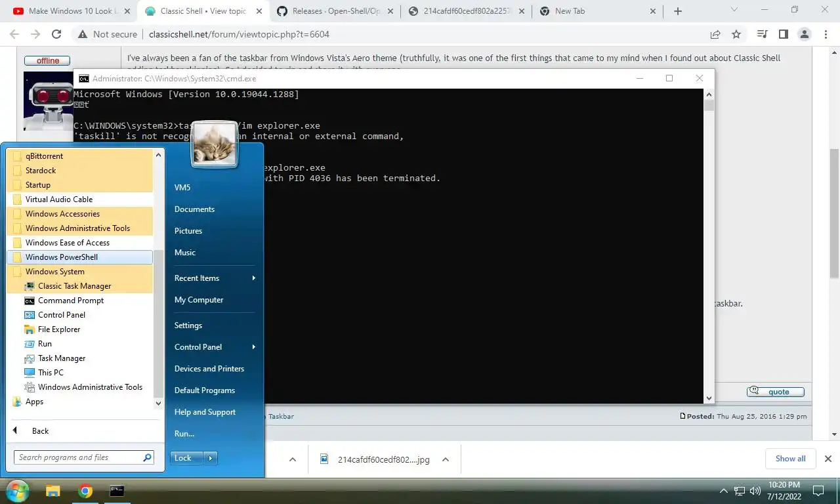Click the forum quote button

pos(776,392)
